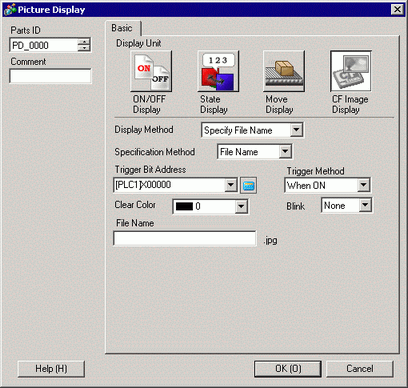Viewport: 408px width, 388px height.
Task: Open the address keypad icon beside Trigger Bit Address
Action: tap(249, 185)
